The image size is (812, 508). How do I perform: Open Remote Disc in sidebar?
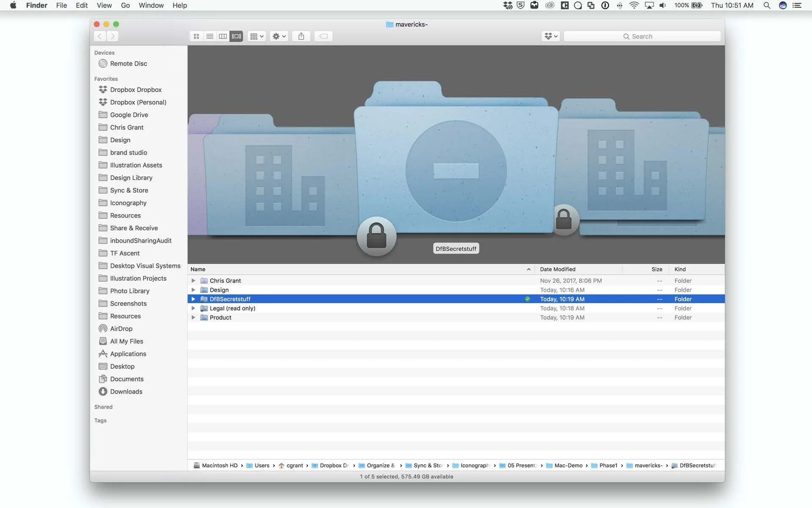(129, 63)
